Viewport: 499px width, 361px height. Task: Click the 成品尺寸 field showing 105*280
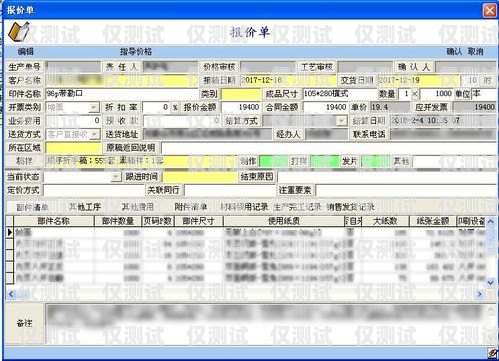[x=339, y=94]
